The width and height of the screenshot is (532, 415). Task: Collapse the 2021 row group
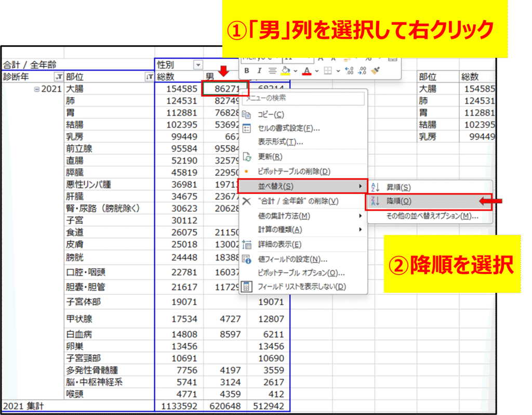(x=36, y=89)
